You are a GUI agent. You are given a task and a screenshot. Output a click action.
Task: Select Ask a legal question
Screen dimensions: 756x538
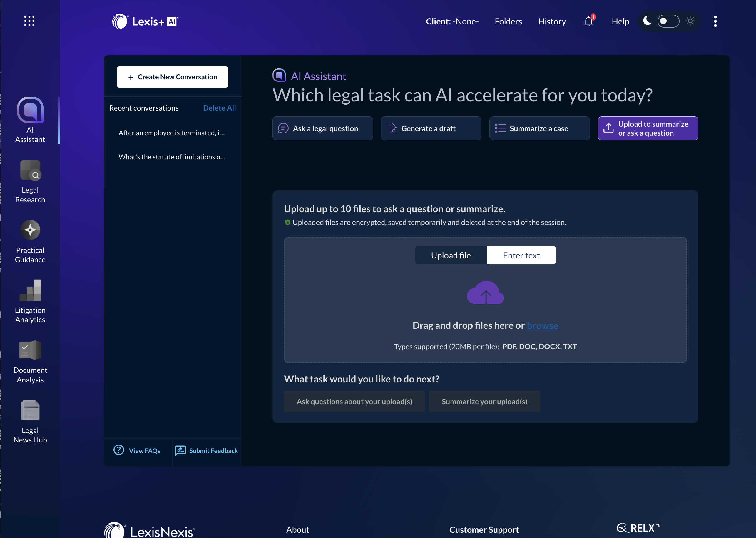(x=322, y=128)
